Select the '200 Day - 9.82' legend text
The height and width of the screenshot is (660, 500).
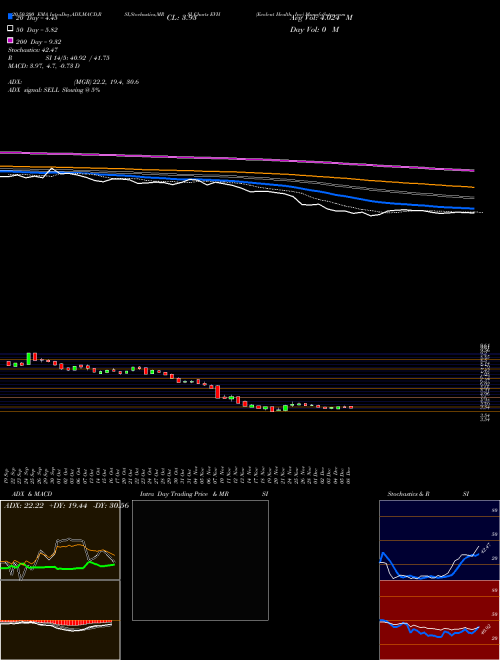(x=39, y=42)
